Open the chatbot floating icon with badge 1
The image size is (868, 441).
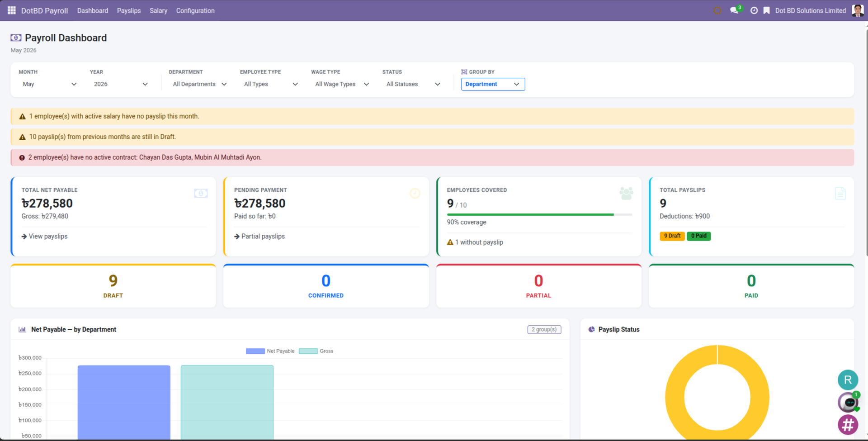click(x=849, y=402)
